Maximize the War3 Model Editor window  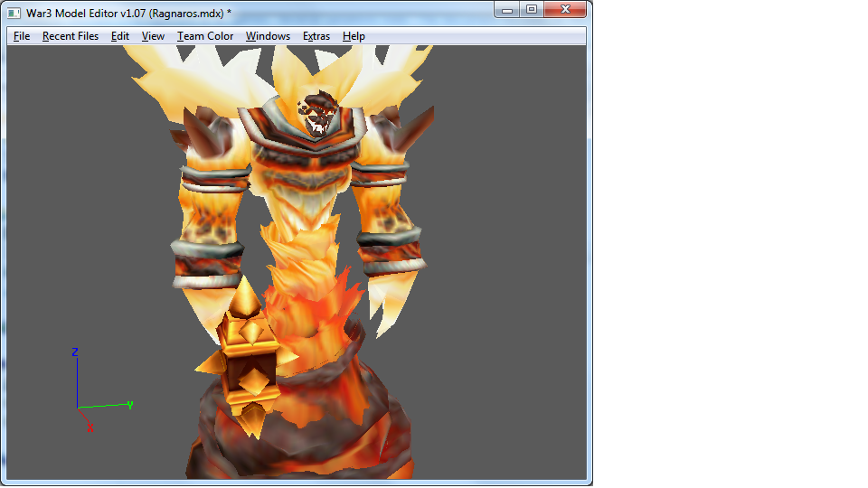click(532, 9)
